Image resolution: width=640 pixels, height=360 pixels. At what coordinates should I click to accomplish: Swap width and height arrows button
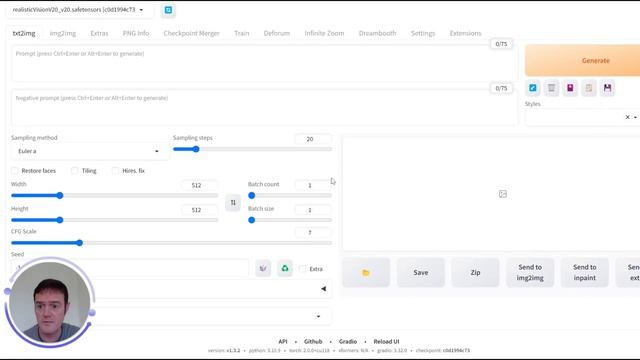coord(233,202)
